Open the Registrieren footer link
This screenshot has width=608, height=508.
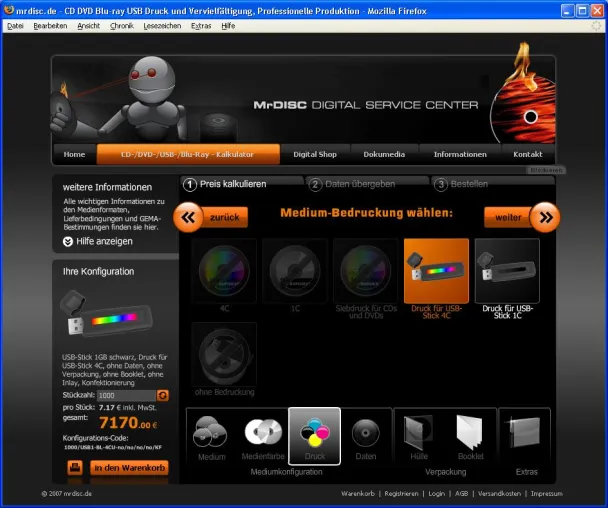click(x=401, y=494)
